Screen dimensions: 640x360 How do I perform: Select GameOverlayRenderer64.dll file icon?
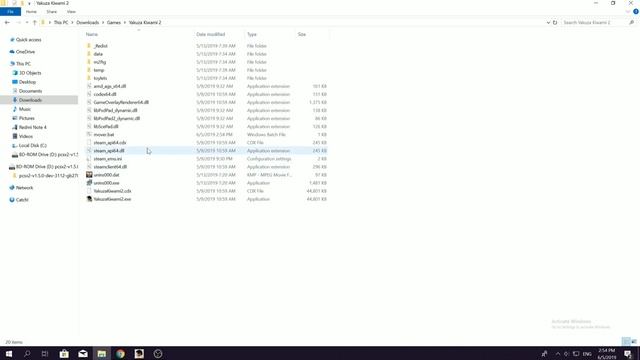point(89,102)
